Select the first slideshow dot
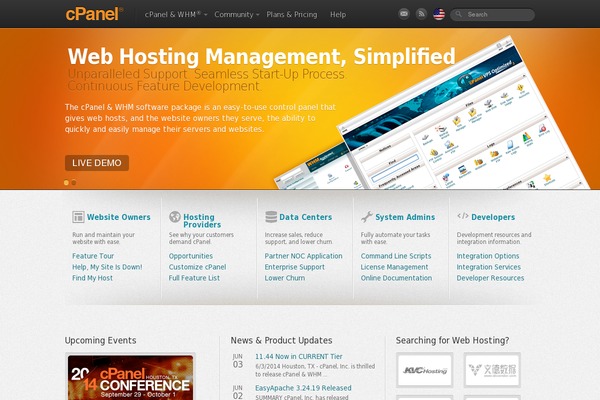Viewport: 600px width, 400px height. point(66,183)
